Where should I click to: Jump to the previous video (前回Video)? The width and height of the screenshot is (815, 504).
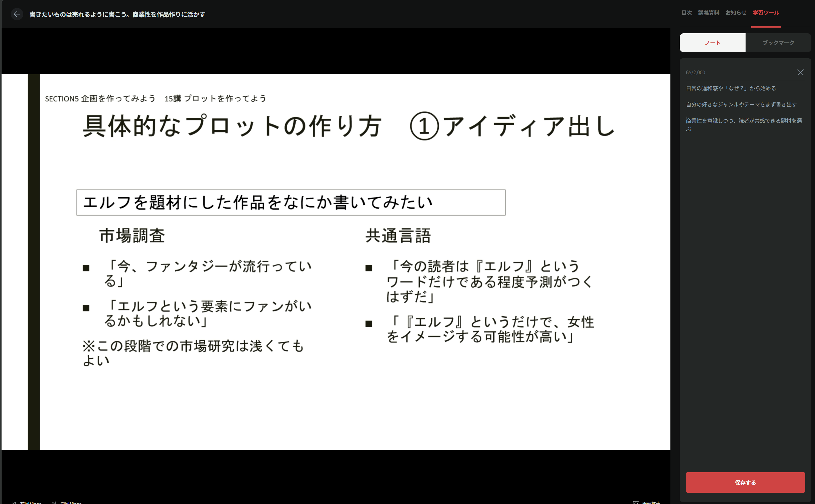(27, 502)
